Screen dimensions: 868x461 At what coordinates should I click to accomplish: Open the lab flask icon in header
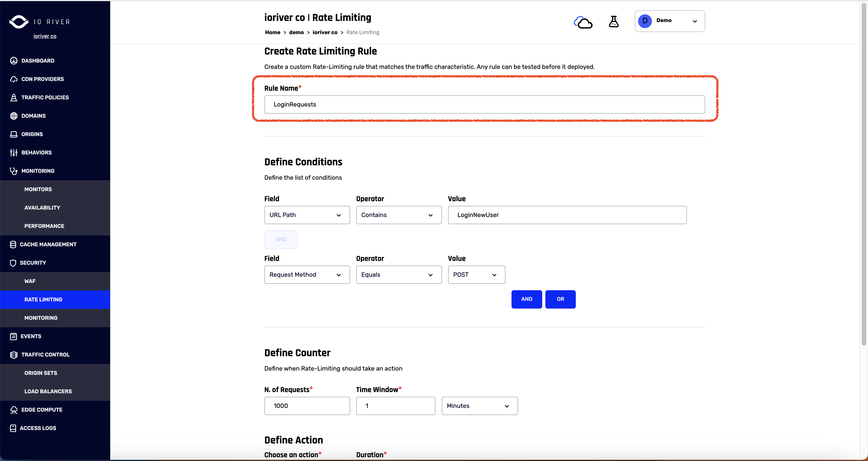pyautogui.click(x=614, y=22)
